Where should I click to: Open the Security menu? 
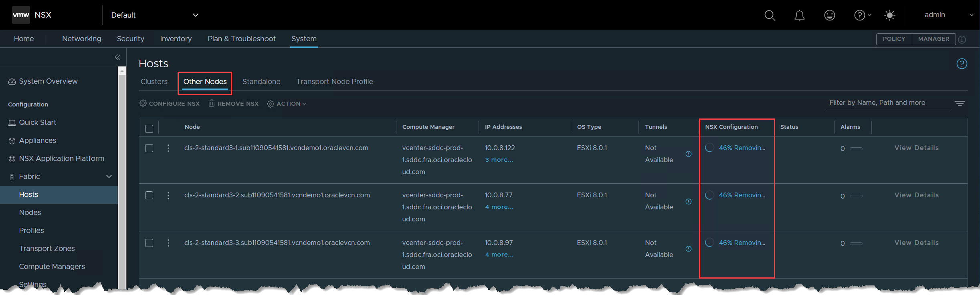pyautogui.click(x=130, y=39)
